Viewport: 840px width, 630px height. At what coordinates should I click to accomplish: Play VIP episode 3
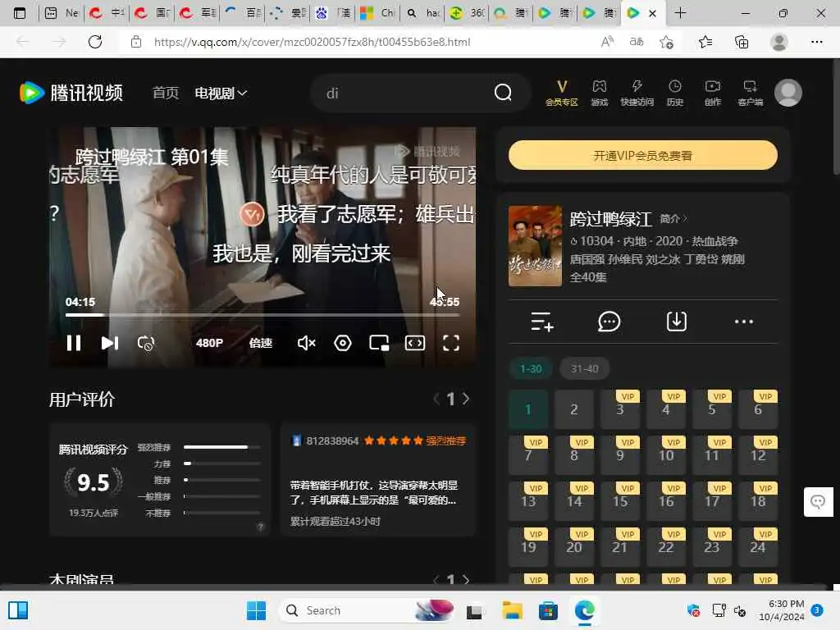(x=620, y=409)
